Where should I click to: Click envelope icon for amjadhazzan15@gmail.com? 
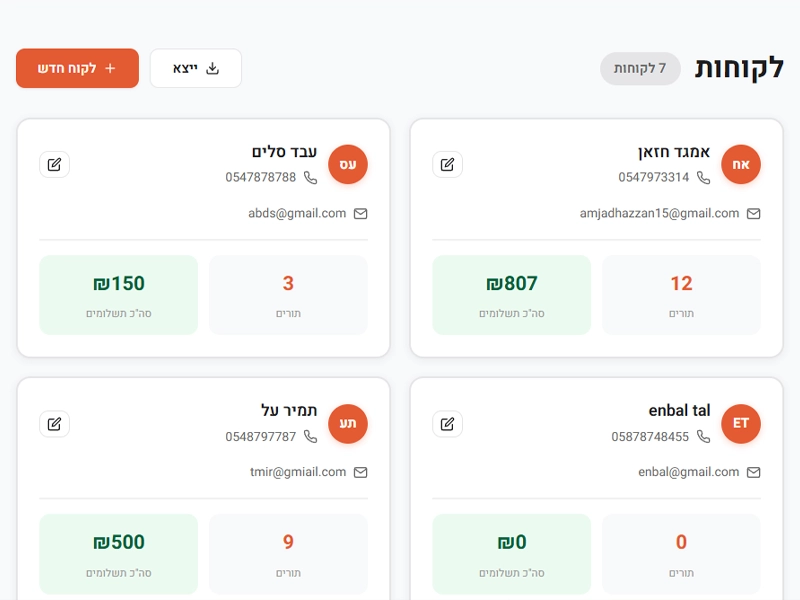(x=754, y=213)
